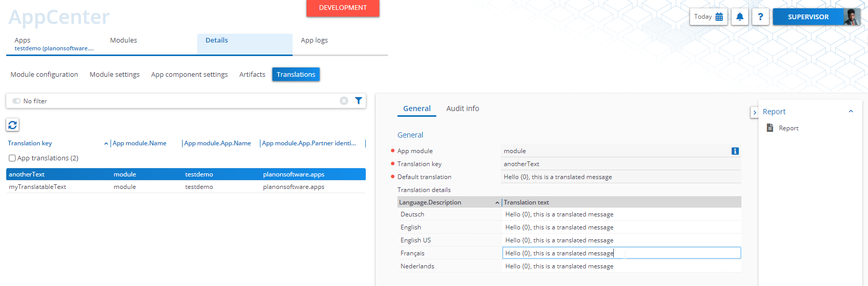Open the Artifacts section
Viewport: 868px width, 286px height.
[252, 75]
